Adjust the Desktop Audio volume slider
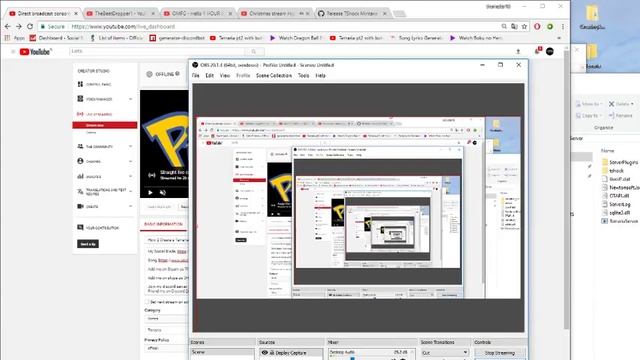The height and width of the screenshot is (360, 640). pos(353,358)
